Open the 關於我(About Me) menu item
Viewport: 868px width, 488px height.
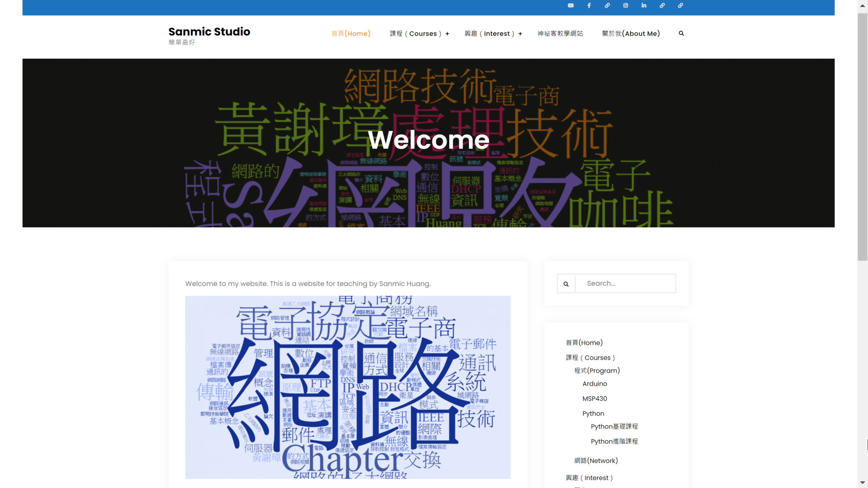pos(631,34)
